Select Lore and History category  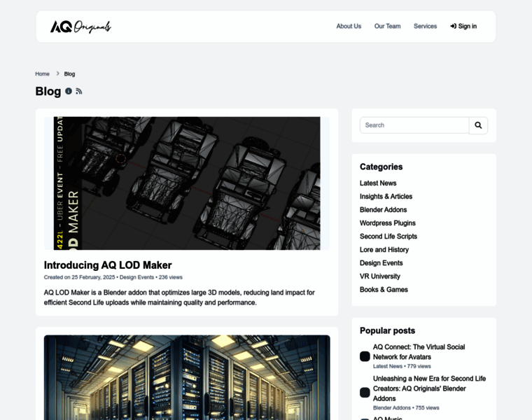(x=384, y=250)
